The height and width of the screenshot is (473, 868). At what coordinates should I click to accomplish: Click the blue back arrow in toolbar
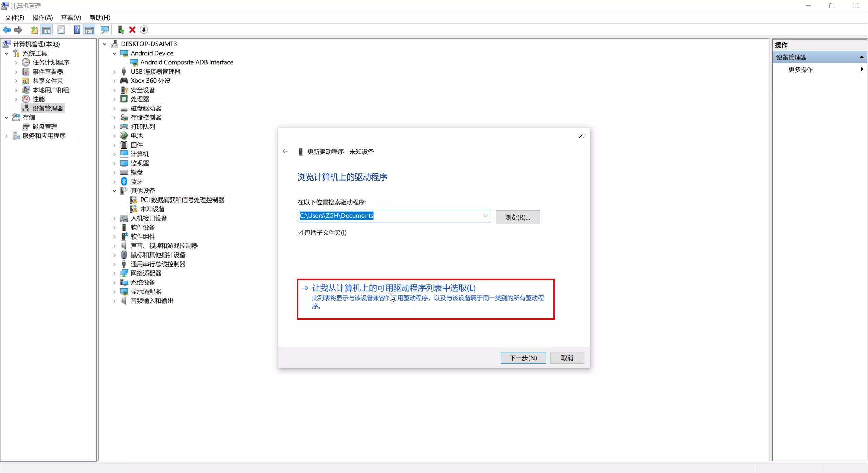tap(6, 30)
